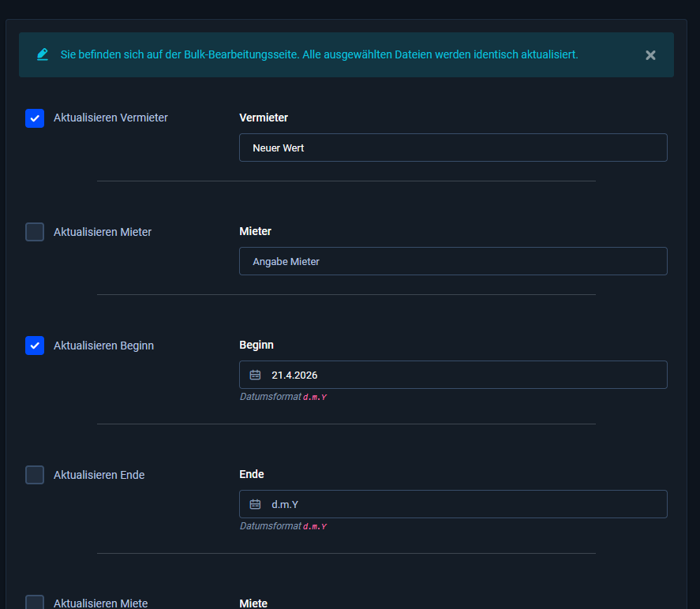
Task: Click the Aktualisieren Vermieter label
Action: (110, 118)
